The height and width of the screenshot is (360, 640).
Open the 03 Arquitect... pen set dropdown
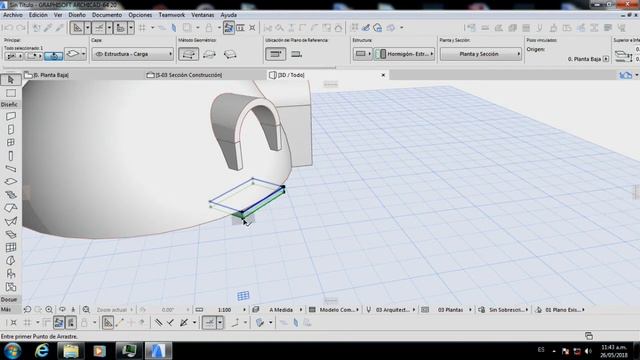coord(395,310)
